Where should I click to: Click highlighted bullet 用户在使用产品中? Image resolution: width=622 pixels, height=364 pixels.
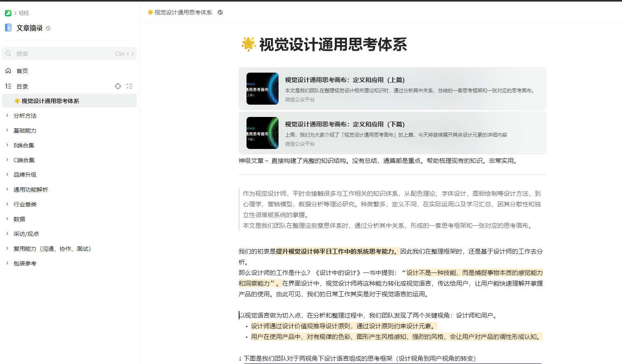pyautogui.click(x=397, y=337)
